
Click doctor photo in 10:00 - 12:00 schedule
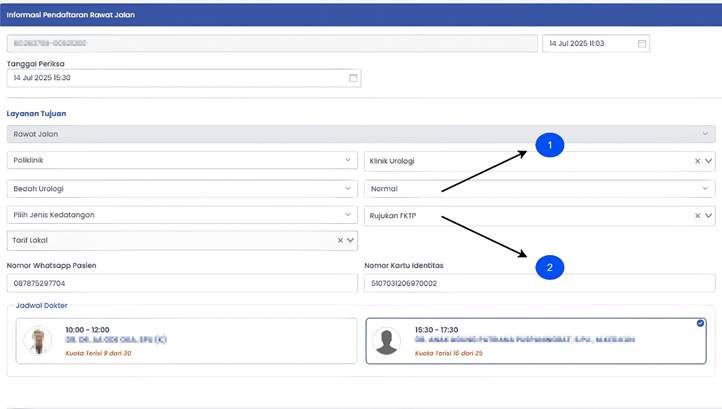pos(38,340)
